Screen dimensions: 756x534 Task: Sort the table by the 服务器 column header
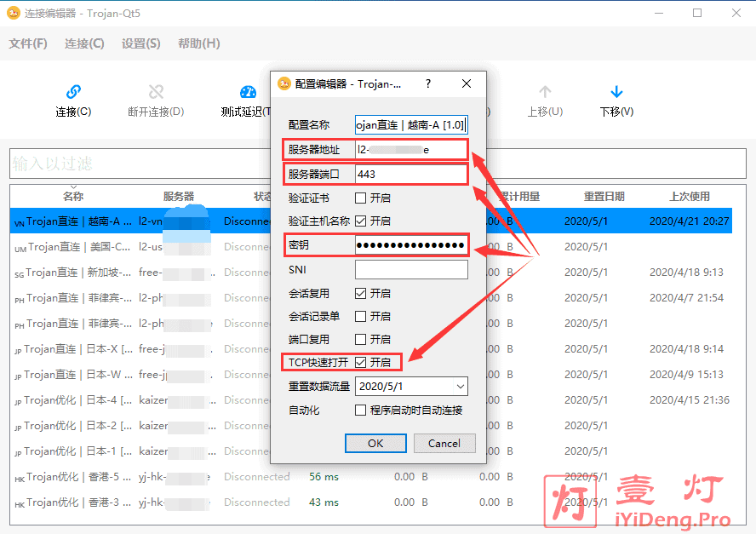click(x=179, y=197)
